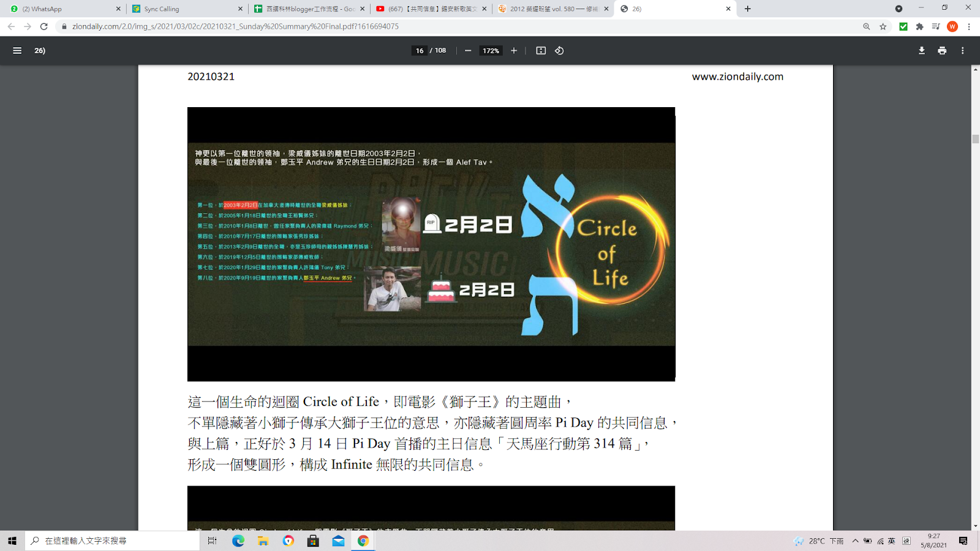Open a new browser tab
This screenshot has width=980, height=551.
[748, 9]
